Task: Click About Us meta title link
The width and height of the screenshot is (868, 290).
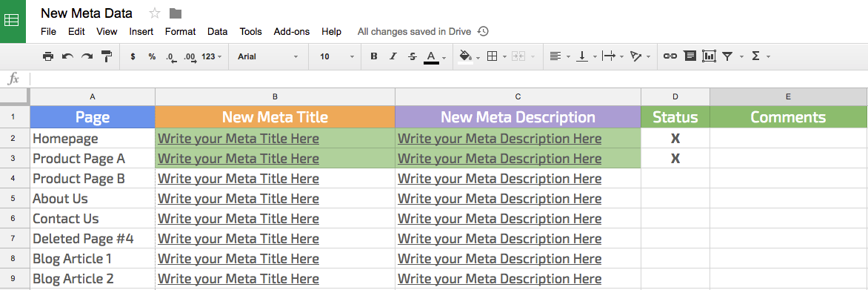Action: point(238,199)
